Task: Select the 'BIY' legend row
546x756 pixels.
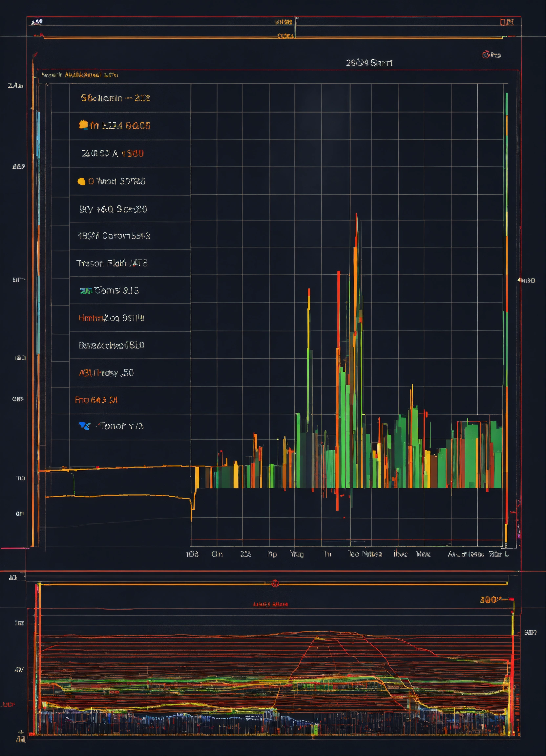Action: click(113, 209)
